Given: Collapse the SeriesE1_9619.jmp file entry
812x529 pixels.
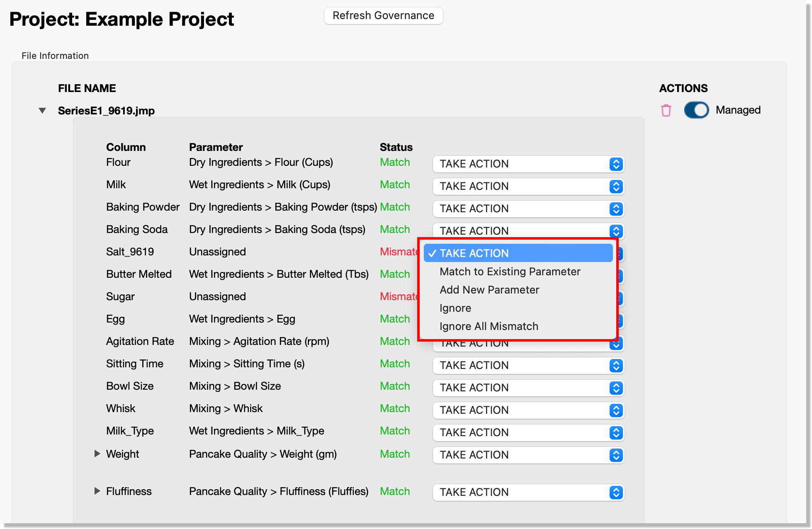Looking at the screenshot, I should pyautogui.click(x=42, y=110).
